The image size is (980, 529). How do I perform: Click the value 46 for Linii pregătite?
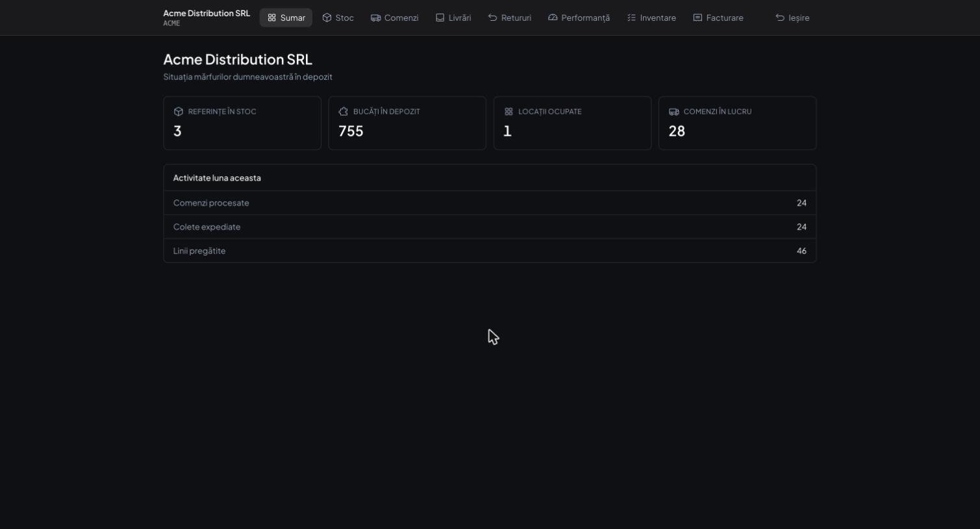click(801, 251)
